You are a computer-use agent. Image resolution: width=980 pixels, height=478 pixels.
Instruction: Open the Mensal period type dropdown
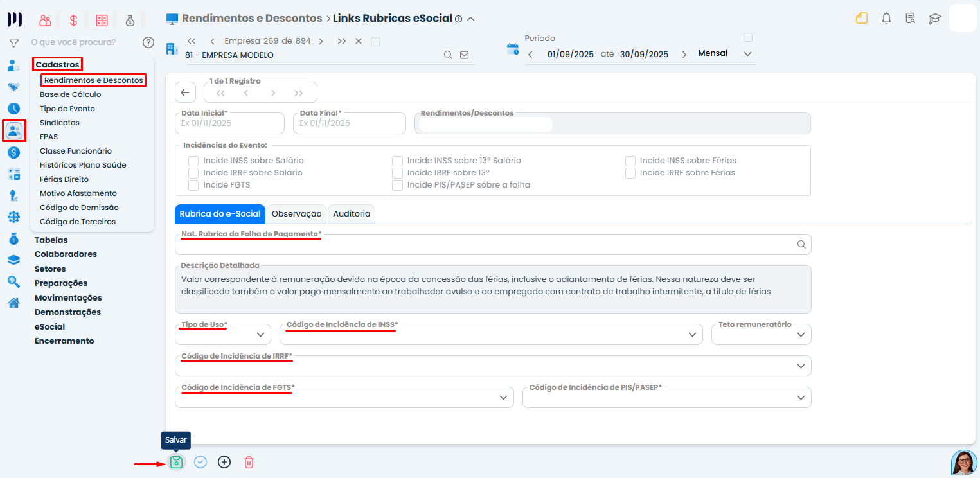click(724, 54)
